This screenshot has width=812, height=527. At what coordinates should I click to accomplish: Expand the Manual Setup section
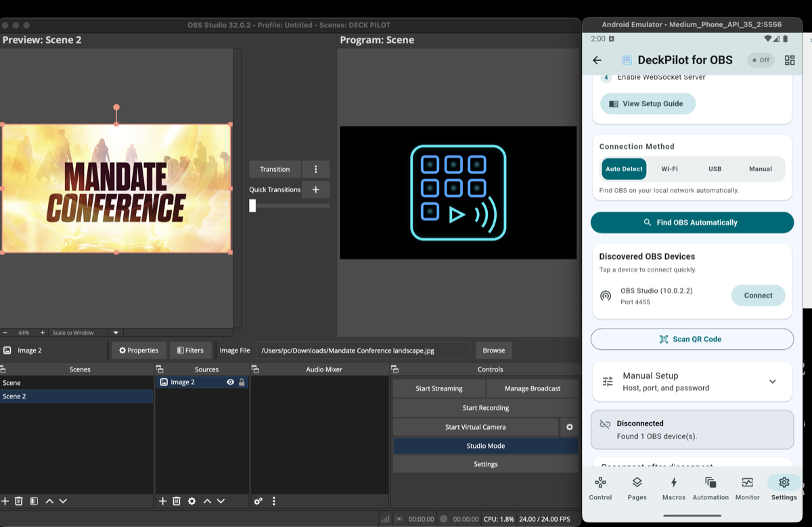click(x=772, y=381)
